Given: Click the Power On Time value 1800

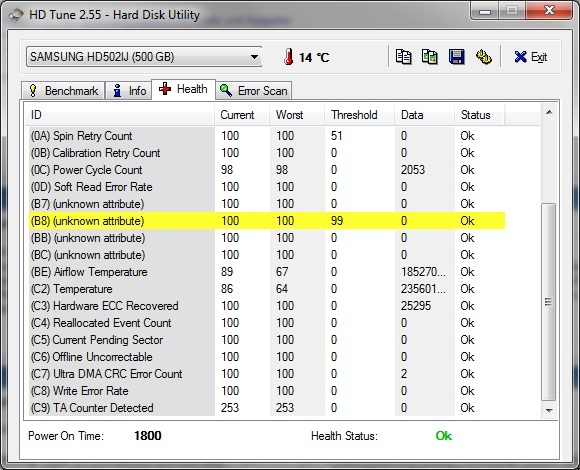Looking at the screenshot, I should pyautogui.click(x=148, y=436).
